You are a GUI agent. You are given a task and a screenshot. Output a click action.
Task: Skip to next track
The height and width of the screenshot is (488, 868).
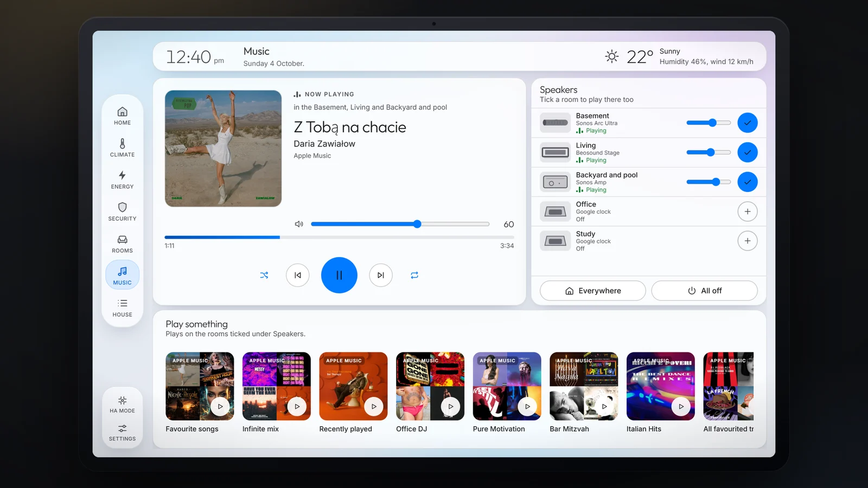point(381,275)
